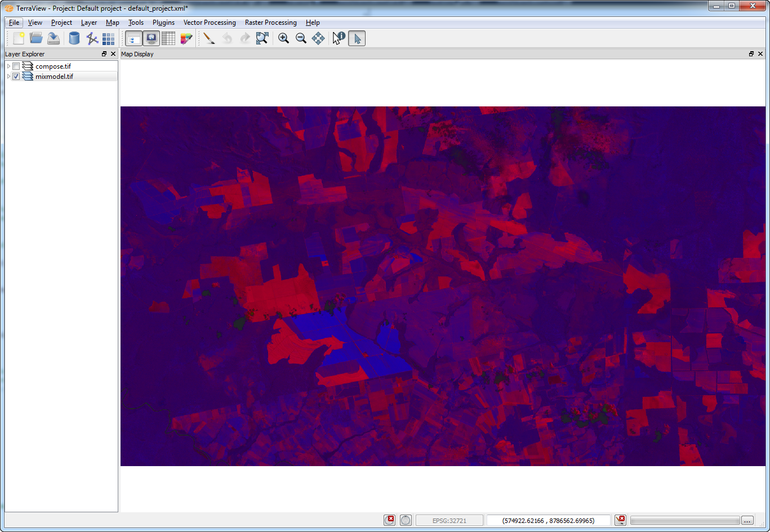Click the New Project icon
Viewport: 770px width, 532px height.
click(19, 38)
